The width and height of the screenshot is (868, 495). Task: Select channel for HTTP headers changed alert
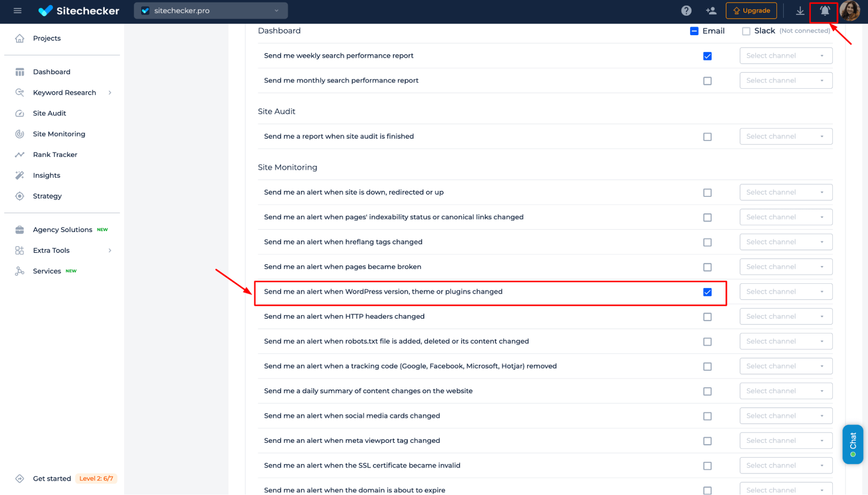coord(785,316)
